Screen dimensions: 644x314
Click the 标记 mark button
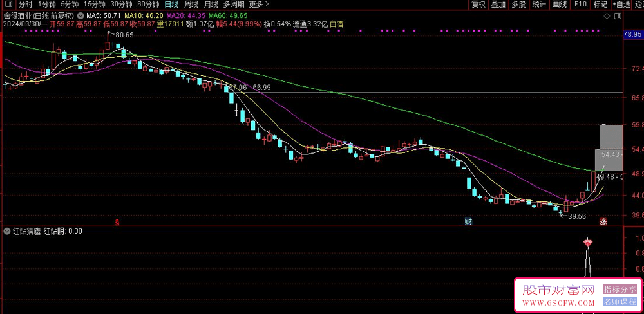click(x=600, y=5)
